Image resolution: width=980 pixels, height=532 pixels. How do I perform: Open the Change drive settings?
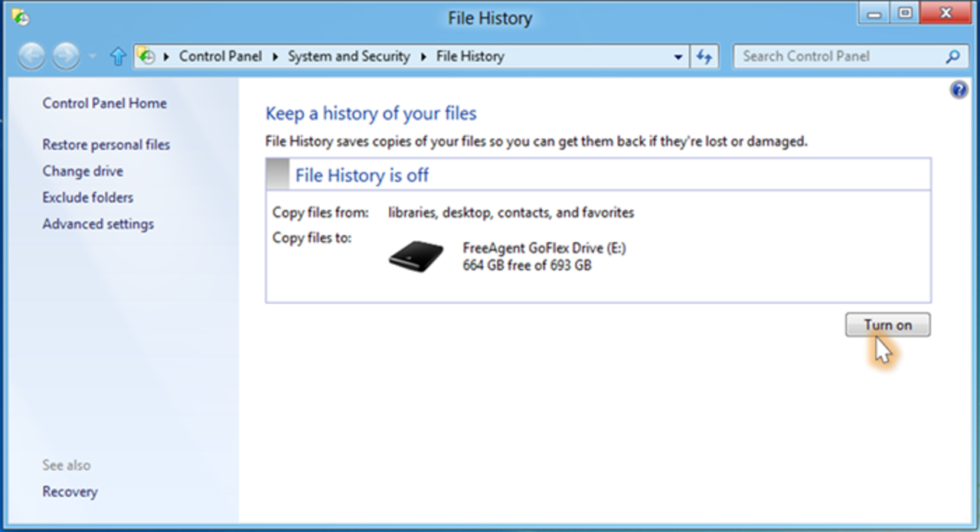83,171
